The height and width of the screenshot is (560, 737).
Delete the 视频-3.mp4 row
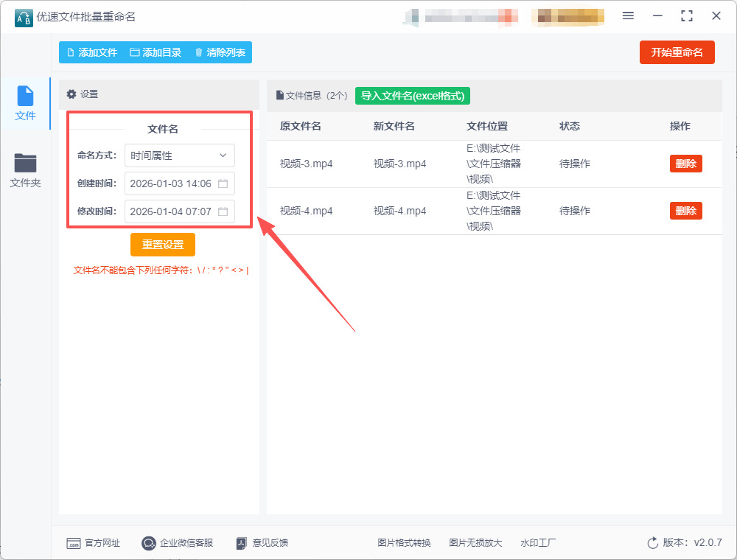pos(685,164)
